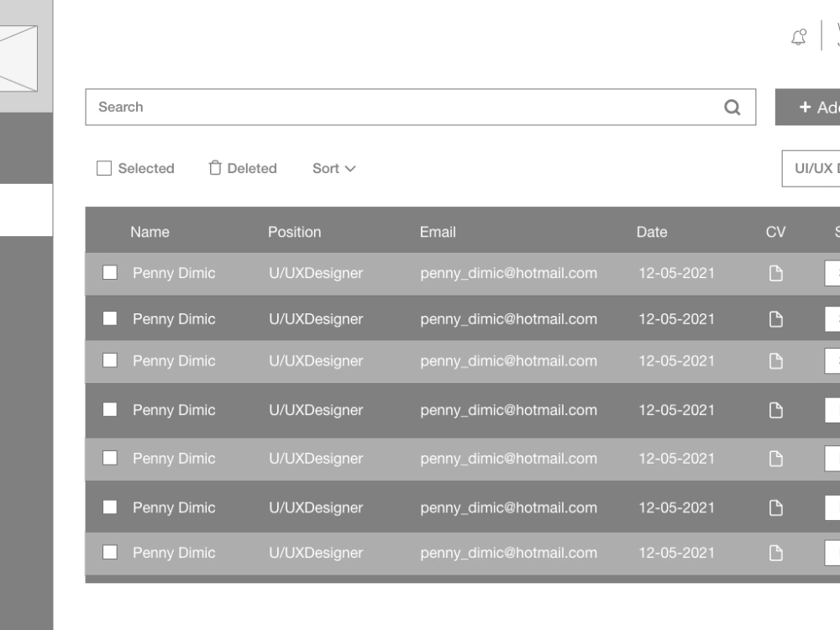Click the plus Add button

pos(807,108)
